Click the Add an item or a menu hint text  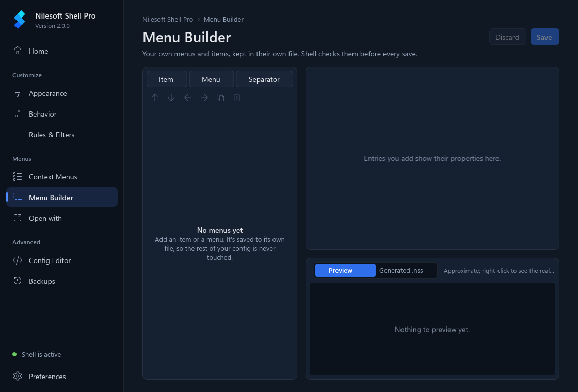(220, 248)
